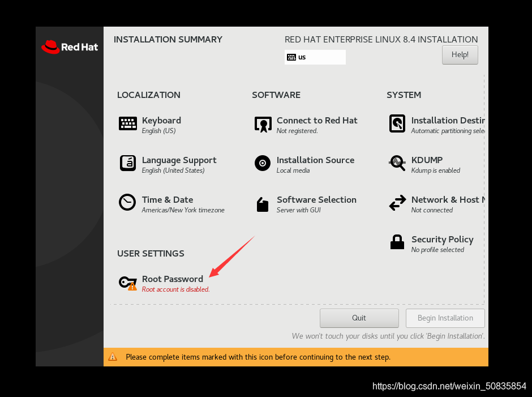
Task: Click the Connect to Red Hat certificate icon
Action: (x=263, y=124)
